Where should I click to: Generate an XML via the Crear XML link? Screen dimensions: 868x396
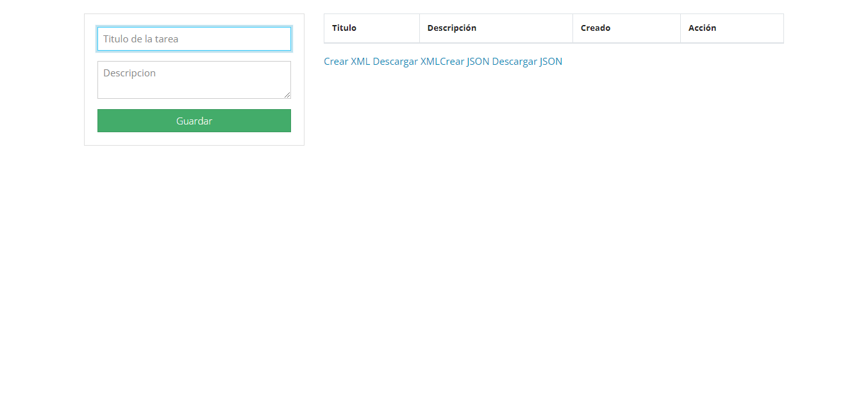[346, 61]
